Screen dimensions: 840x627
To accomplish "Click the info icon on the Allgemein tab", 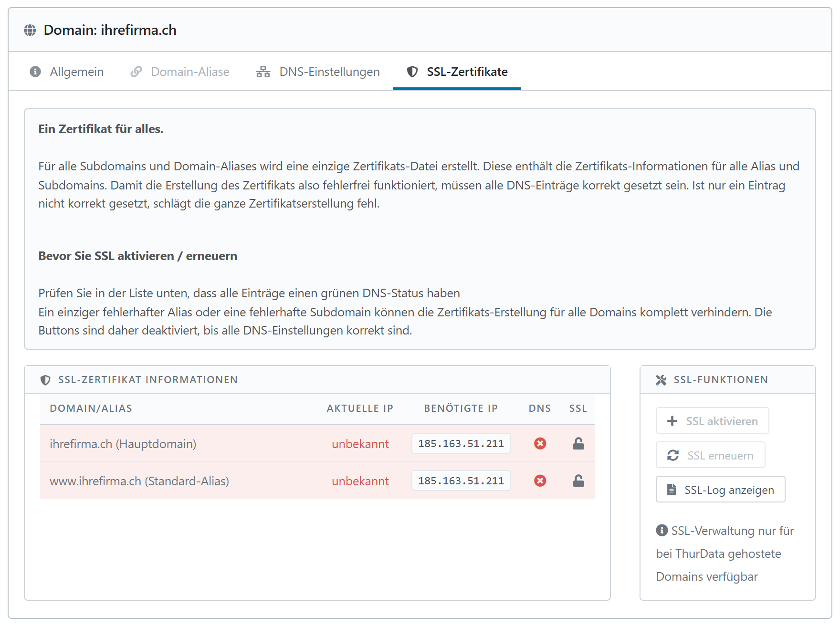I will 35,72.
